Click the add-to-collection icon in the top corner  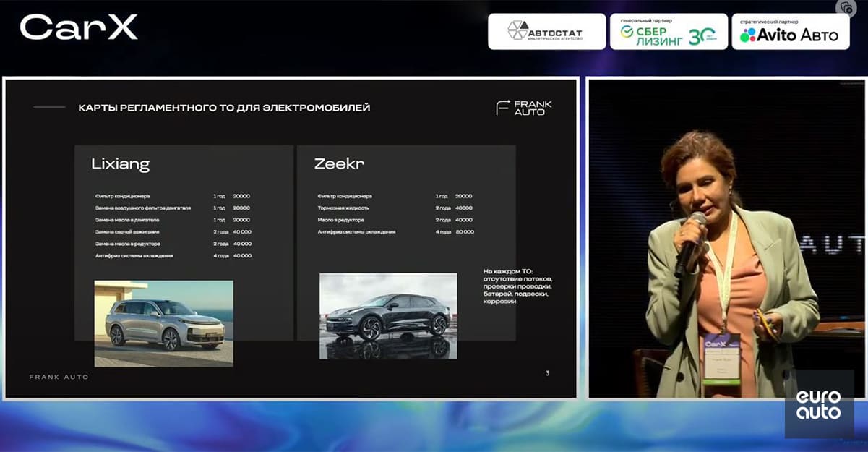point(846,8)
